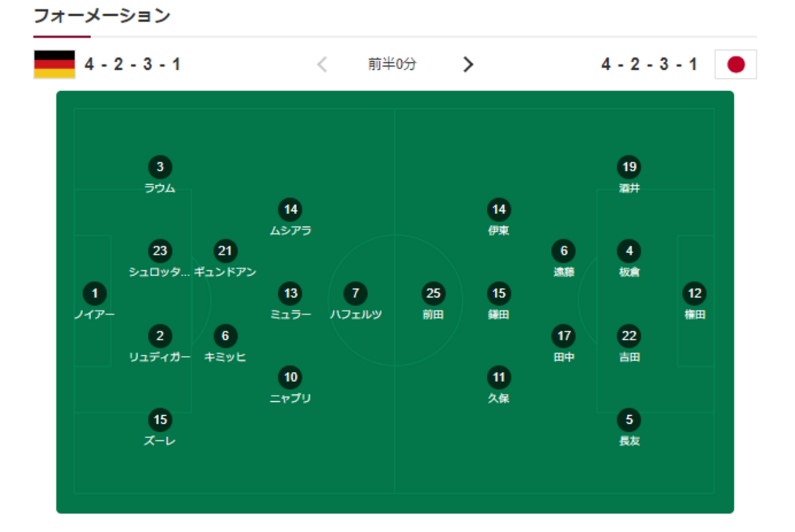Click marker 5 長友
Viewport: 795px width, 532px height.
pyautogui.click(x=629, y=420)
